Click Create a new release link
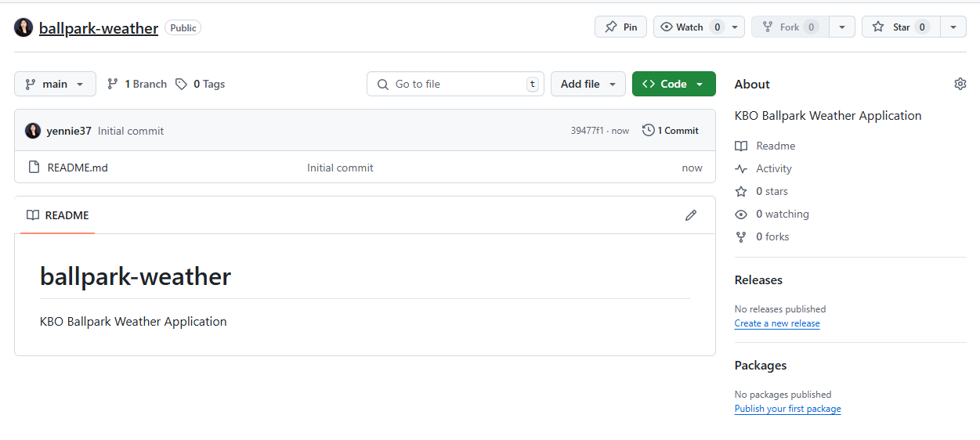The image size is (980, 440). pyautogui.click(x=777, y=323)
